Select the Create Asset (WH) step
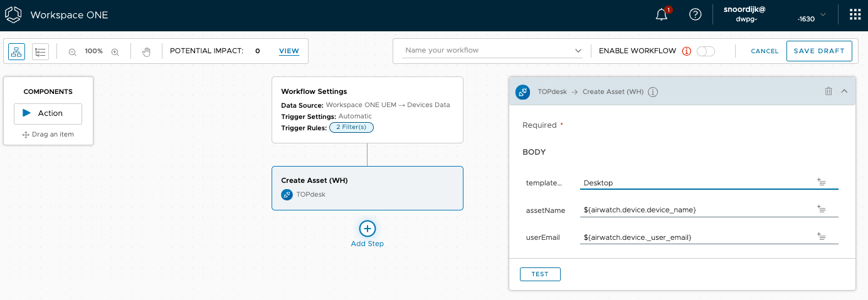This screenshot has width=868, height=300. [367, 188]
